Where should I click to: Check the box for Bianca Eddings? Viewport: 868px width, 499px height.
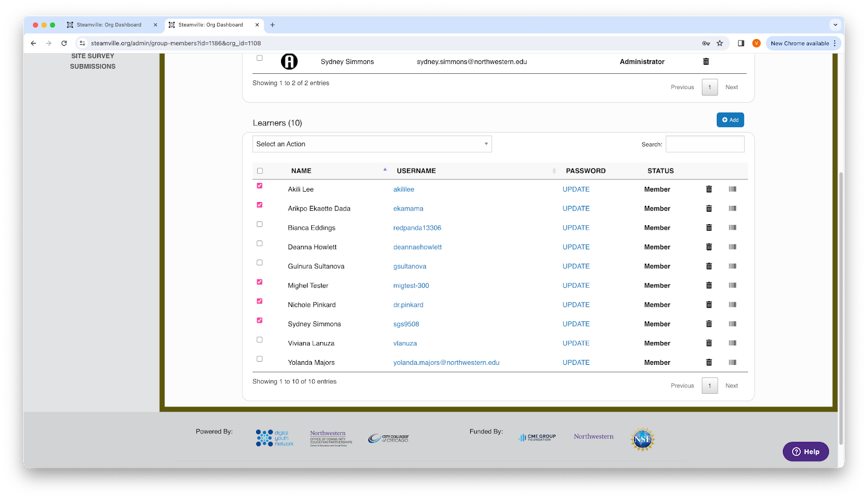(259, 224)
